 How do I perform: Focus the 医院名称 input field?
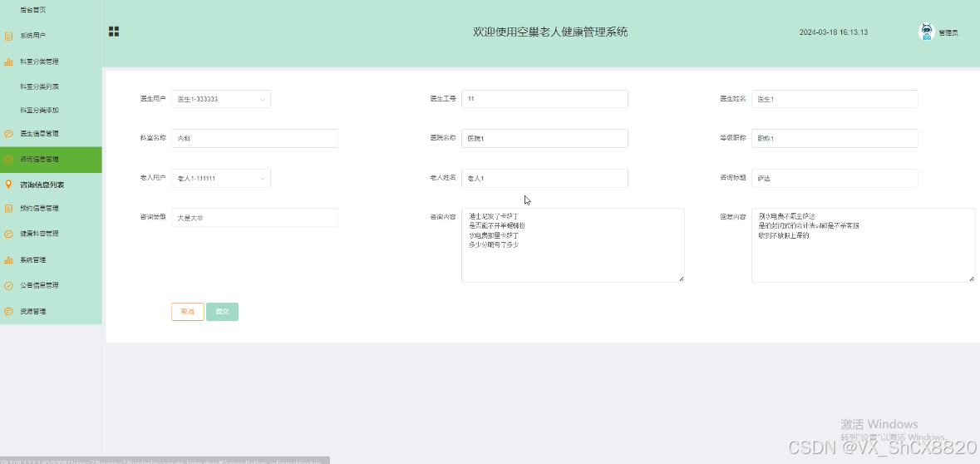tap(545, 138)
